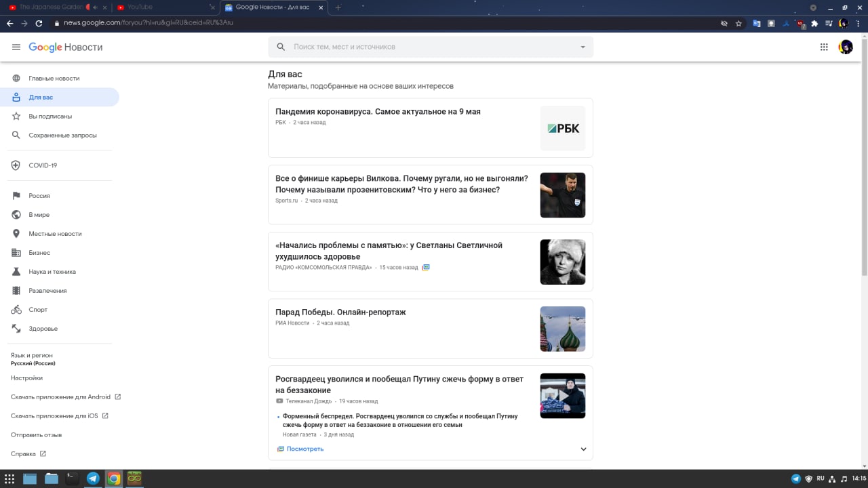Open media control playlist icon
868x488 pixels.
[x=829, y=23]
